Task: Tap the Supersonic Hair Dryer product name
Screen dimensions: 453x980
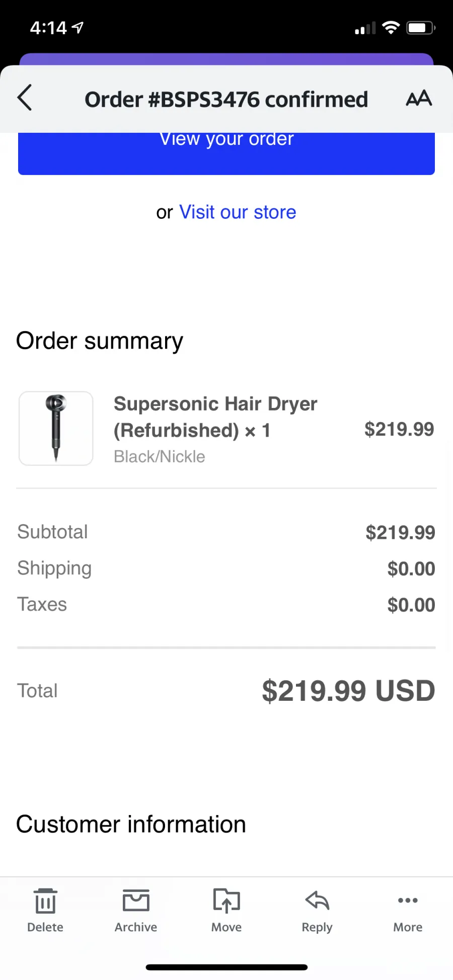Action: coord(215,417)
